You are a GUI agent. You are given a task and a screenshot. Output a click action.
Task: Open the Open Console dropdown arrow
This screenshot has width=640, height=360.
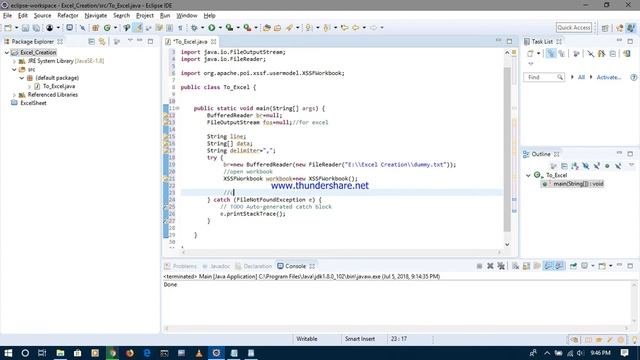click(611, 266)
